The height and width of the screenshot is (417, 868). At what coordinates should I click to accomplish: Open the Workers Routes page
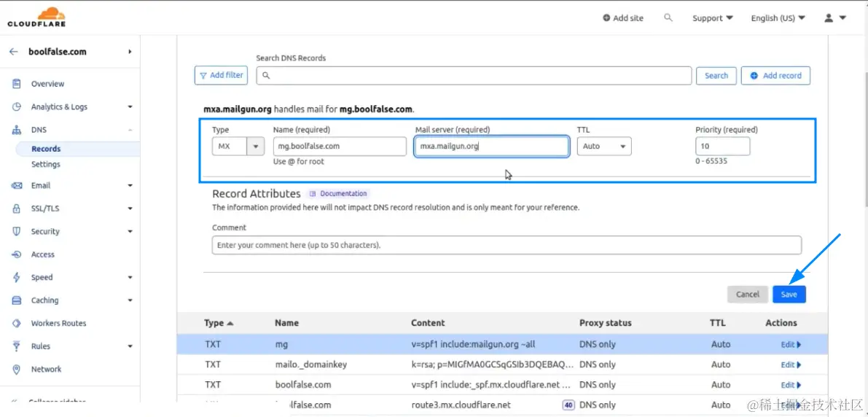[x=59, y=324]
